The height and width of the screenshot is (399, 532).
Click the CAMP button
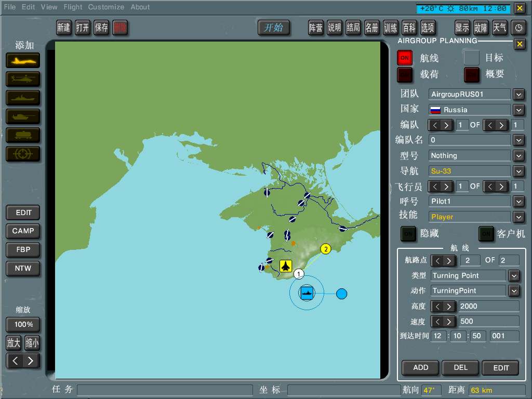point(23,231)
